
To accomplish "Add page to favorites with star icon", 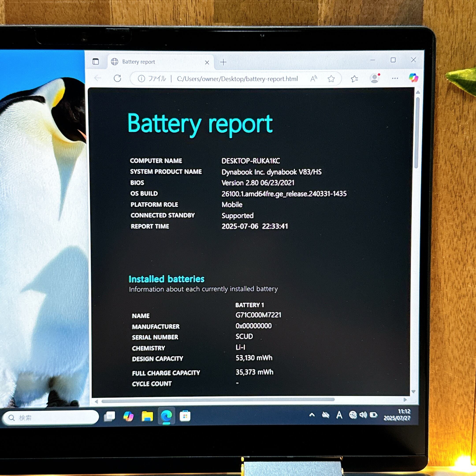I will pos(331,79).
